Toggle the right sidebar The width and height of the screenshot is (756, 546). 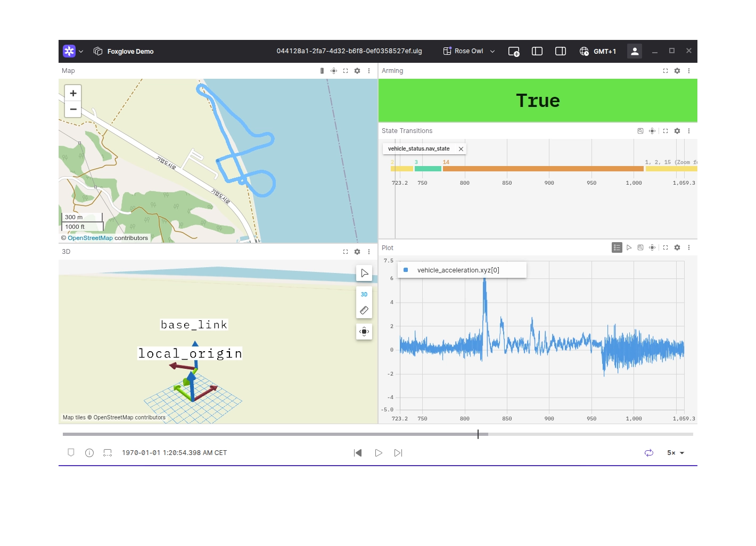[x=560, y=52]
